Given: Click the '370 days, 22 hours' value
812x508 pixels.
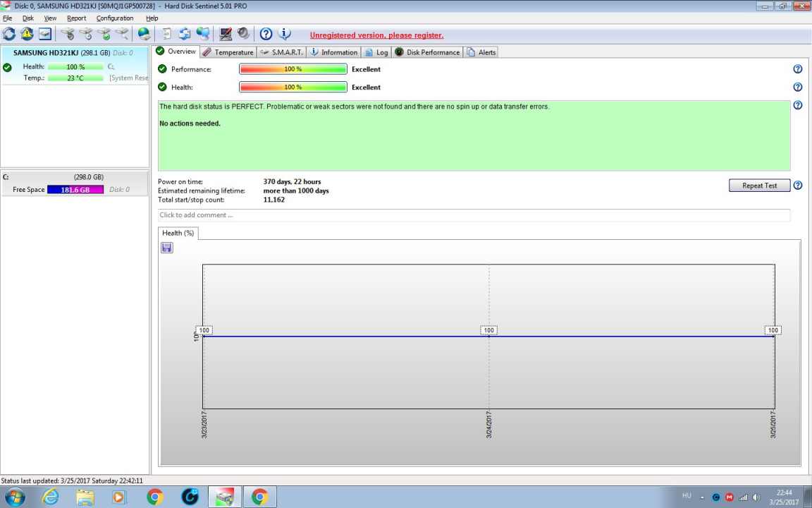Looking at the screenshot, I should (292, 182).
